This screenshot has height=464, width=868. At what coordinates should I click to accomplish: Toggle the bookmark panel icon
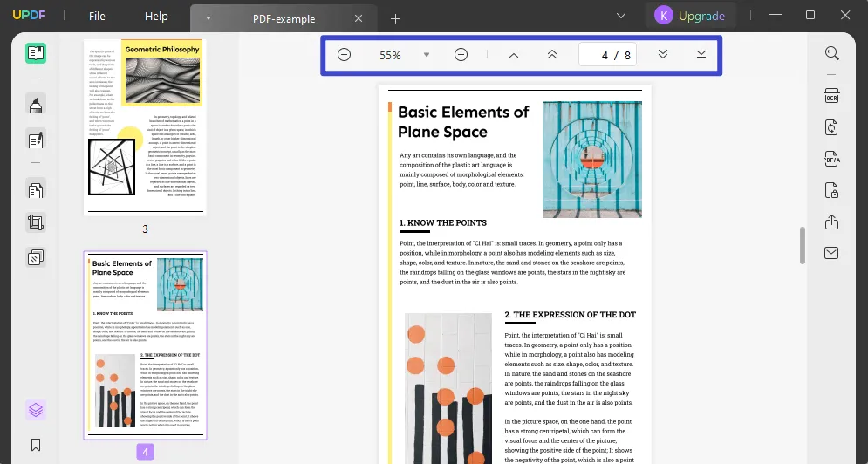pyautogui.click(x=36, y=445)
